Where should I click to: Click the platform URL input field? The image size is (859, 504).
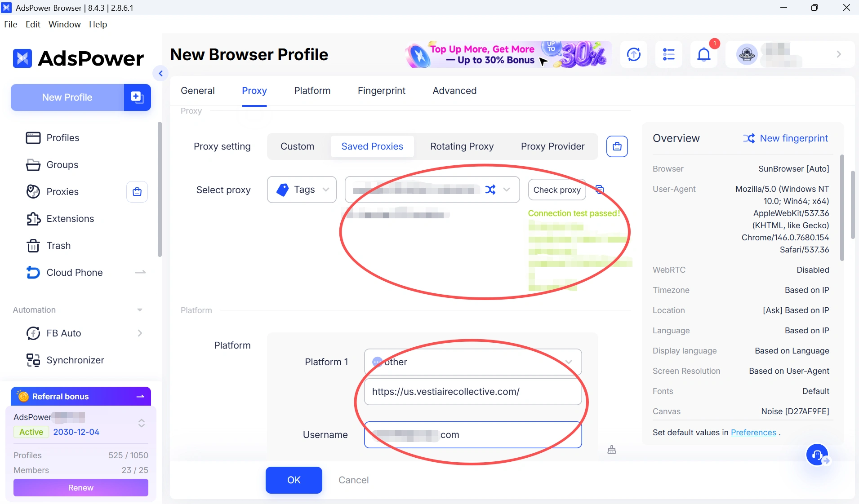[x=473, y=392]
